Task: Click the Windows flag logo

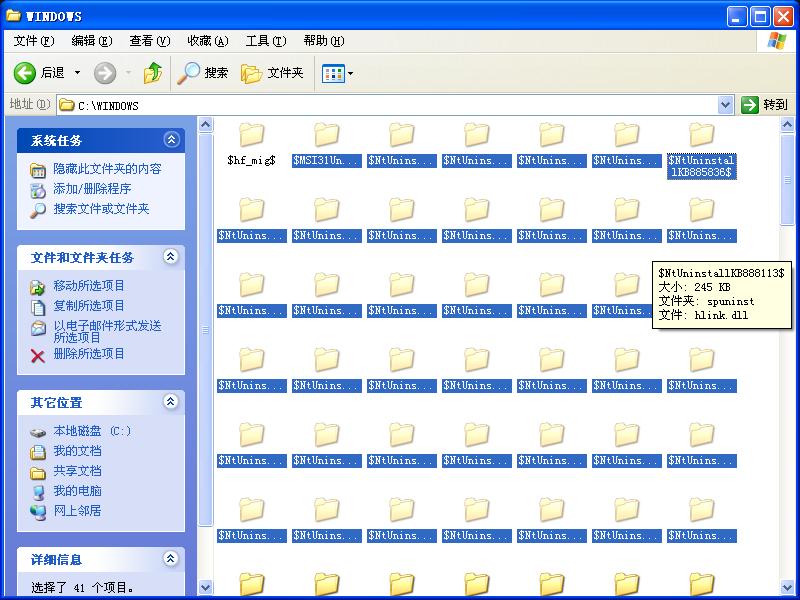Action: (777, 41)
